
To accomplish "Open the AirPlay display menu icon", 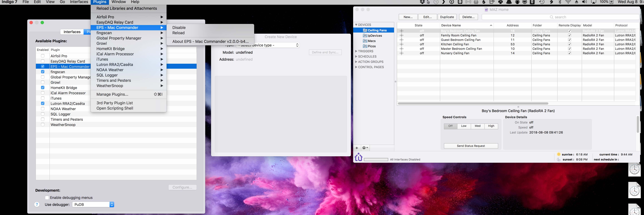I will (x=594, y=2).
